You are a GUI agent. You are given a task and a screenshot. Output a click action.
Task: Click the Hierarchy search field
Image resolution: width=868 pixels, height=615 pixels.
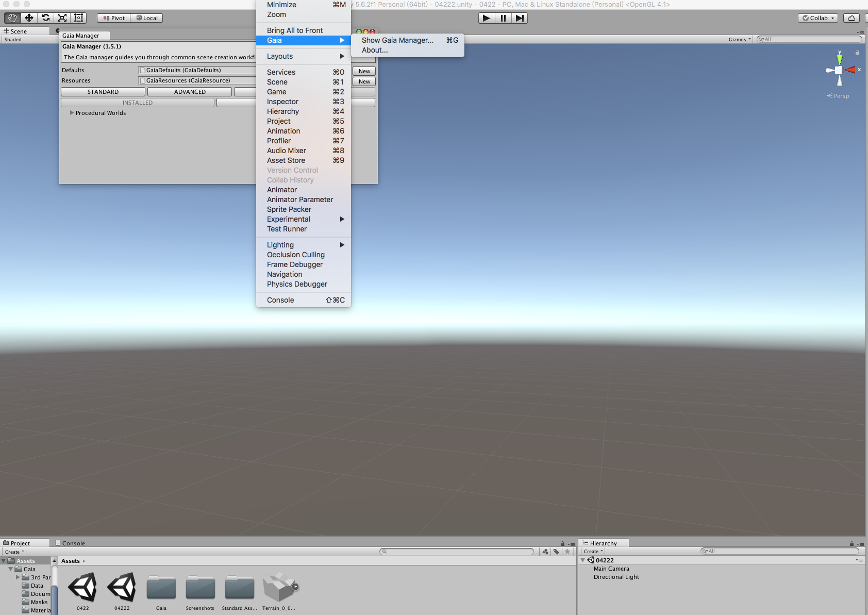tap(779, 551)
